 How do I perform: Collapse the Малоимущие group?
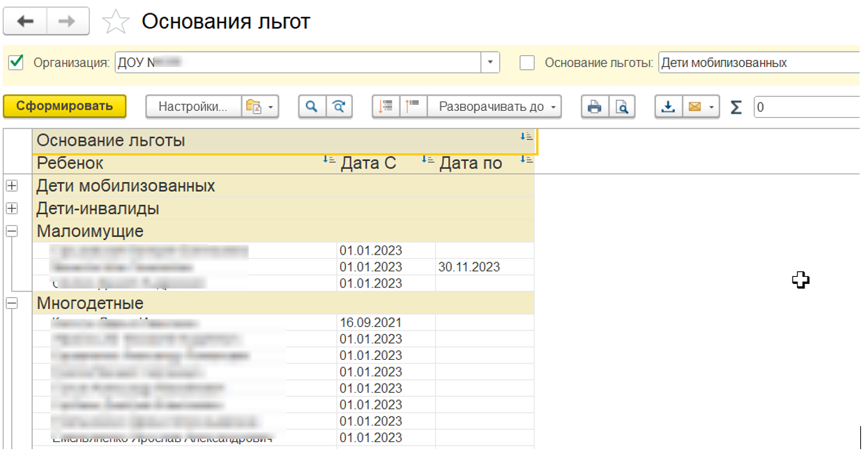(12, 231)
